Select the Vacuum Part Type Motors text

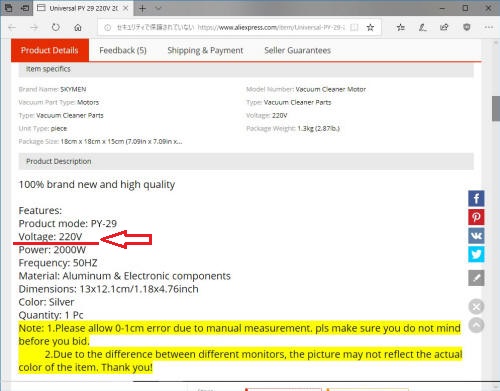(x=59, y=102)
